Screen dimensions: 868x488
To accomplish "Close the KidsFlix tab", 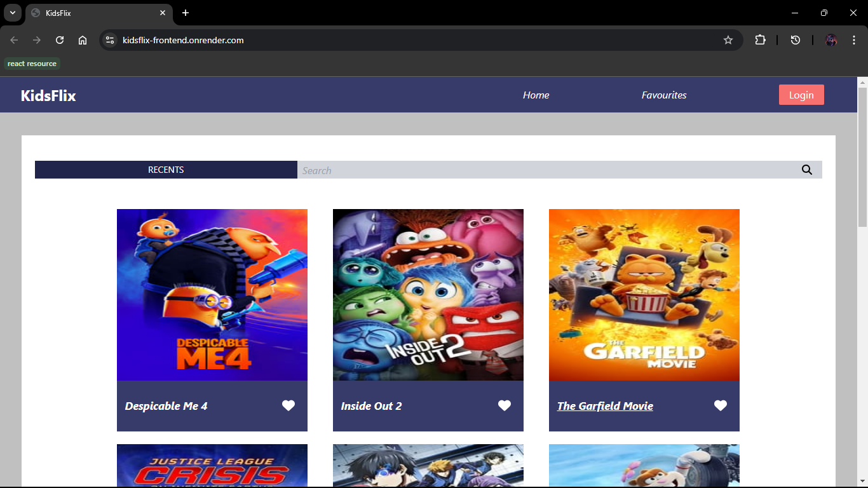I will [163, 13].
